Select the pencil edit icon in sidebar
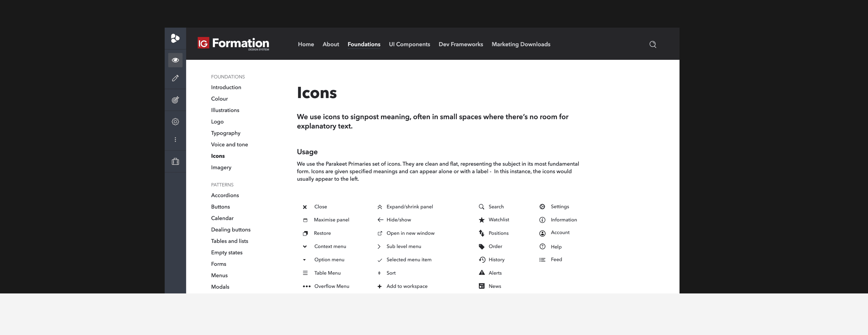Image resolution: width=868 pixels, height=335 pixels. pyautogui.click(x=175, y=78)
